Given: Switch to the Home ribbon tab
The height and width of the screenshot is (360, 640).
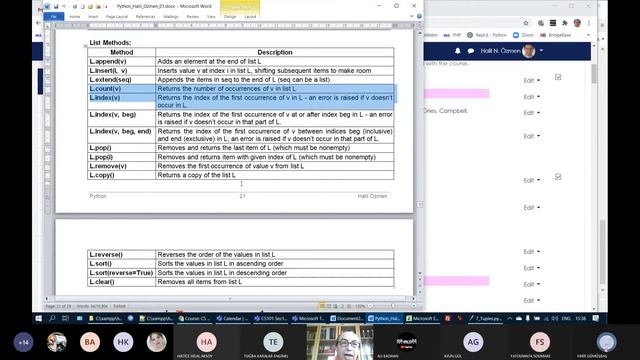Looking at the screenshot, I should tap(74, 17).
